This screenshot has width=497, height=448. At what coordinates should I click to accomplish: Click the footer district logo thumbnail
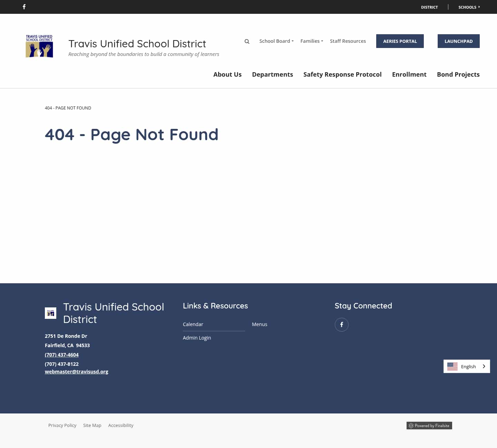pyautogui.click(x=50, y=313)
